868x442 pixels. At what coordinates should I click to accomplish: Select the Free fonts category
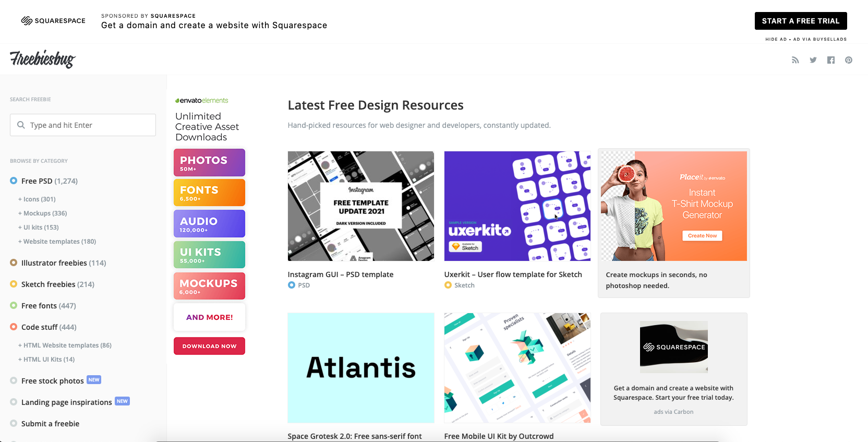pos(39,306)
